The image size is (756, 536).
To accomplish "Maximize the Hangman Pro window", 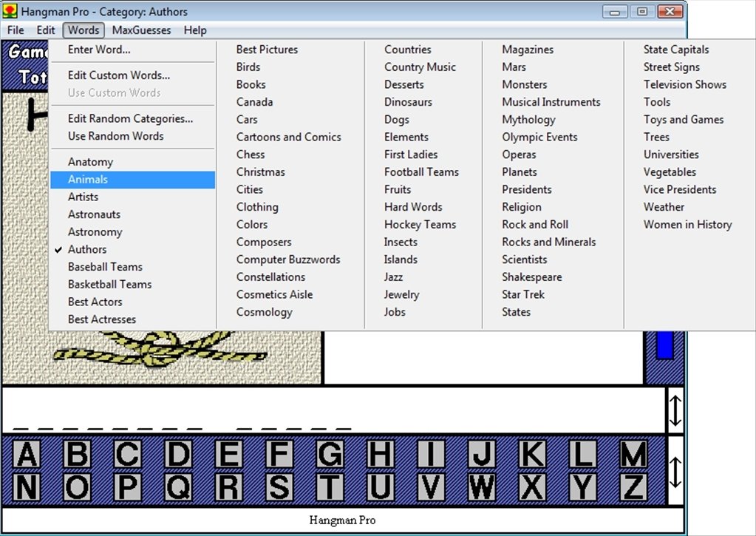I will [x=641, y=12].
